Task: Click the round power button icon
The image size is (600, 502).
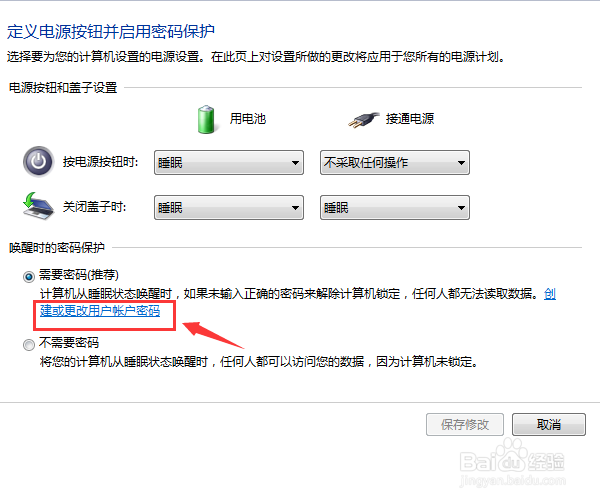Action: click(38, 161)
